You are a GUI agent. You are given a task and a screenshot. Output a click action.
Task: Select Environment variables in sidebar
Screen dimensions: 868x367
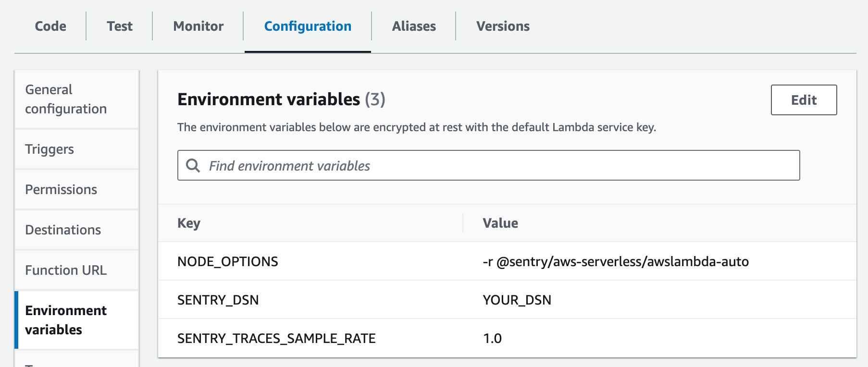click(x=66, y=320)
